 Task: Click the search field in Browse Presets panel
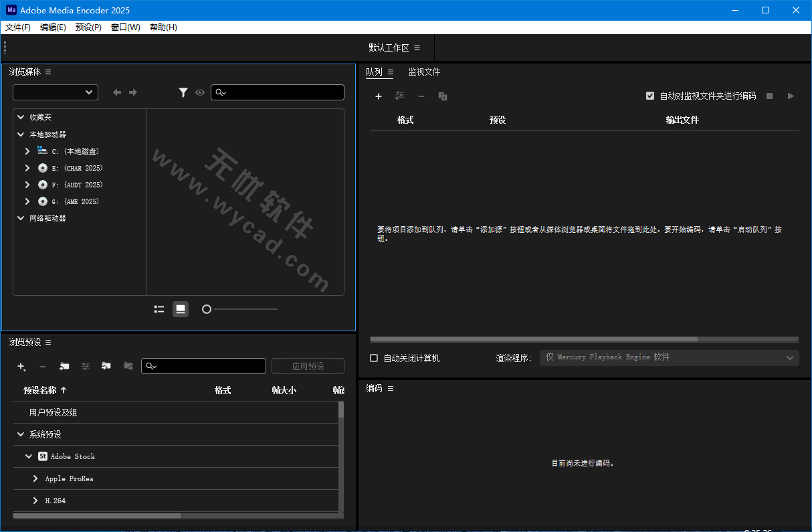pyautogui.click(x=203, y=366)
